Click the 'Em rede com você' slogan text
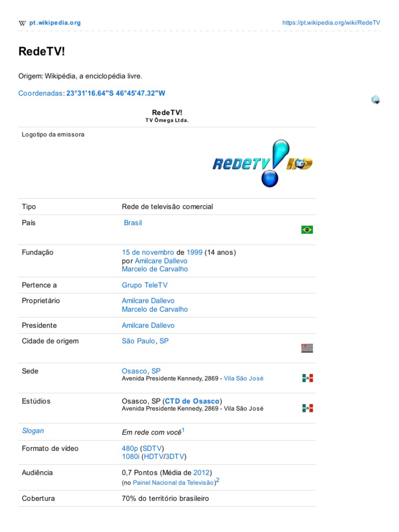The image size is (399, 532). [x=152, y=433]
